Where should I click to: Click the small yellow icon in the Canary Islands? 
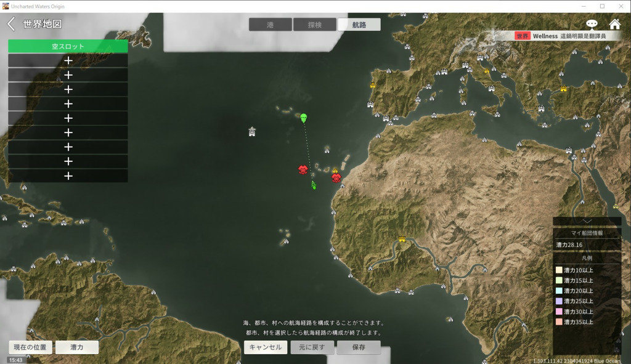[x=335, y=171]
